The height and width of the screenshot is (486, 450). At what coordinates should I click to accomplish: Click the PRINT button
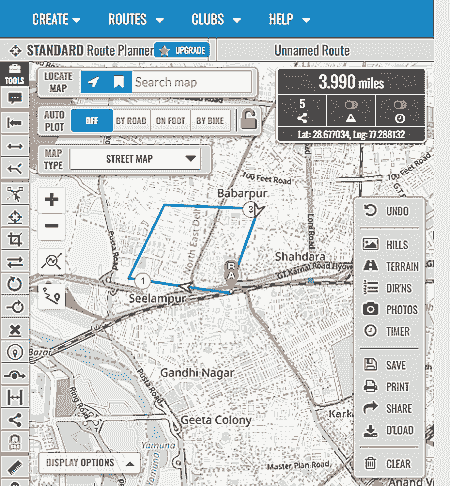pyautogui.click(x=388, y=387)
